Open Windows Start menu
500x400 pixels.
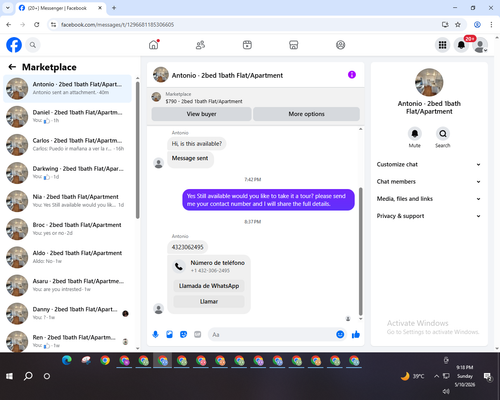click(x=9, y=376)
